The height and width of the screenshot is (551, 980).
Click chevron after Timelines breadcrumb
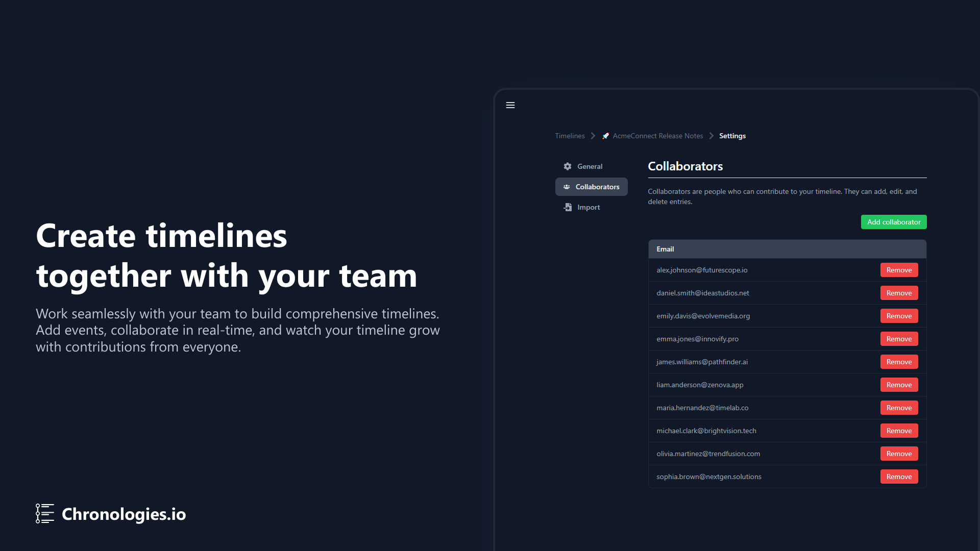coord(593,136)
